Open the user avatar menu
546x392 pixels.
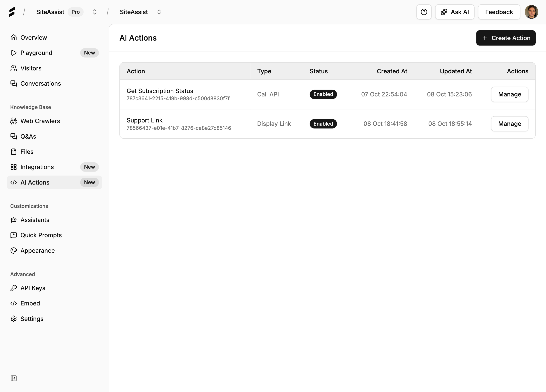pyautogui.click(x=531, y=12)
